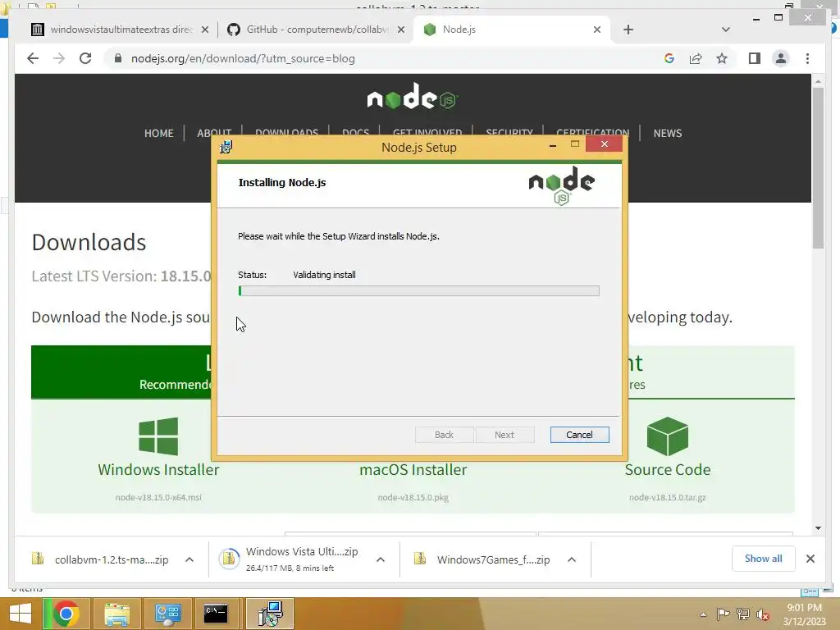Expand the tab search chevron
840x630 pixels.
pyautogui.click(x=725, y=30)
